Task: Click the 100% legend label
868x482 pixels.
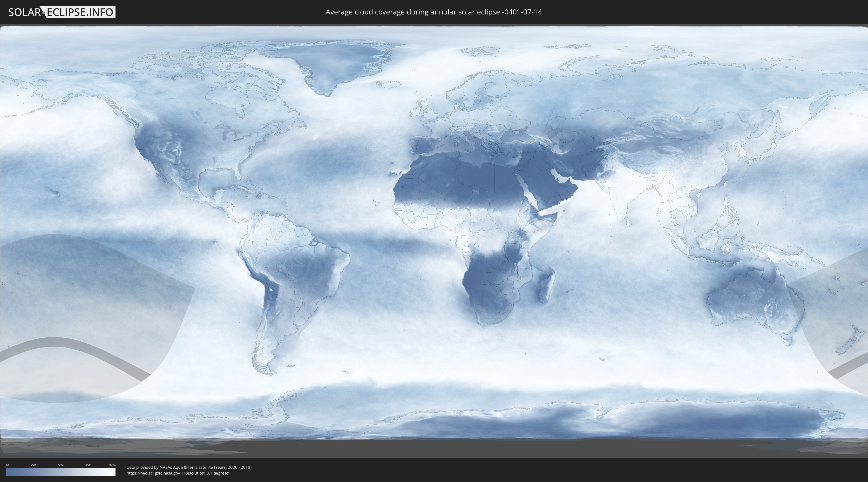Action: pos(112,465)
